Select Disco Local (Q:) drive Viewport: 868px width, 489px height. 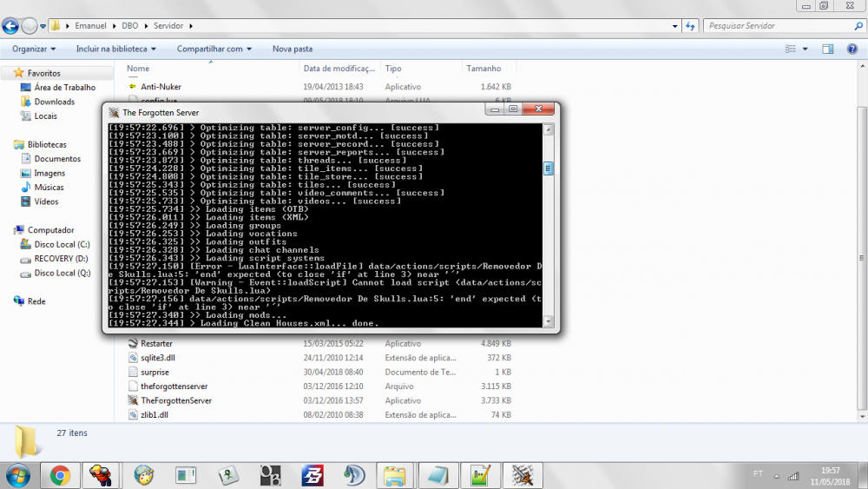tap(62, 273)
